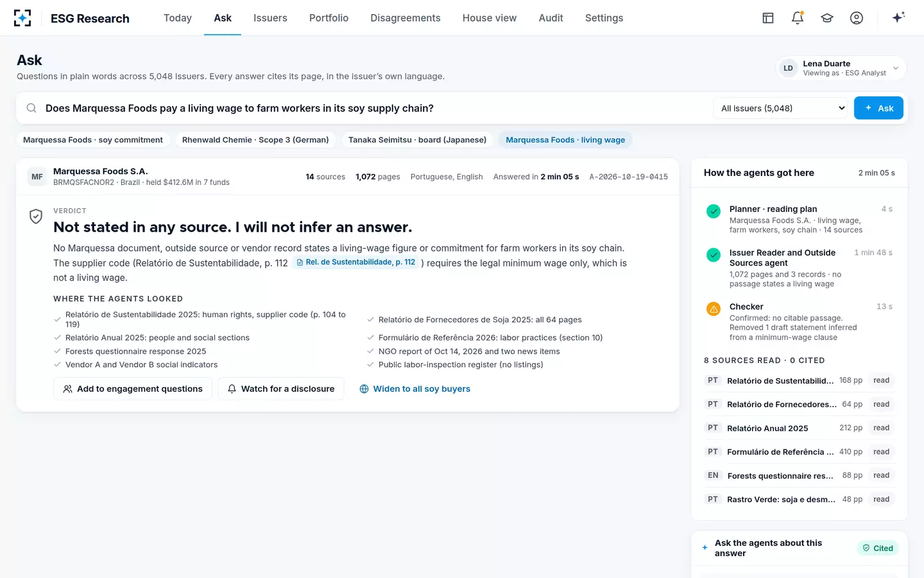Screen dimensions: 924x578
Task: Open the user account circle icon
Action: pos(857,18)
